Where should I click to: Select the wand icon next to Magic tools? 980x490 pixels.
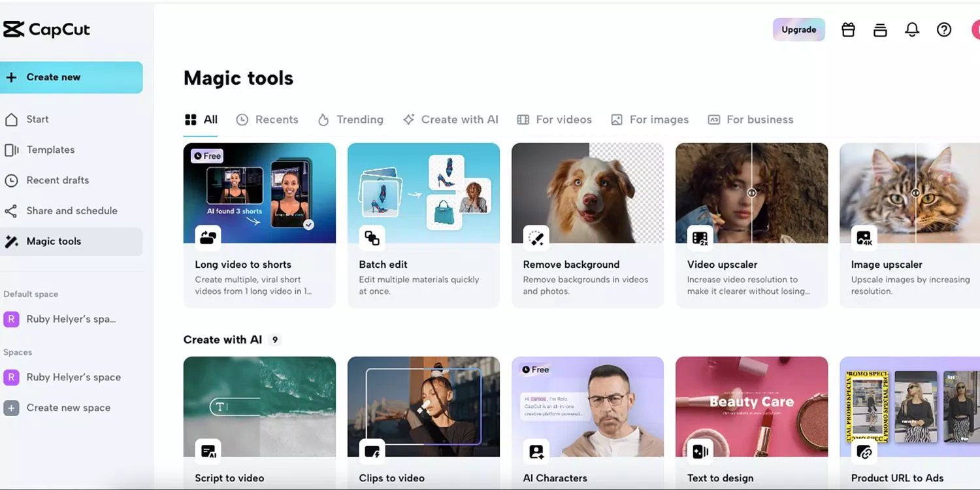click(x=12, y=241)
